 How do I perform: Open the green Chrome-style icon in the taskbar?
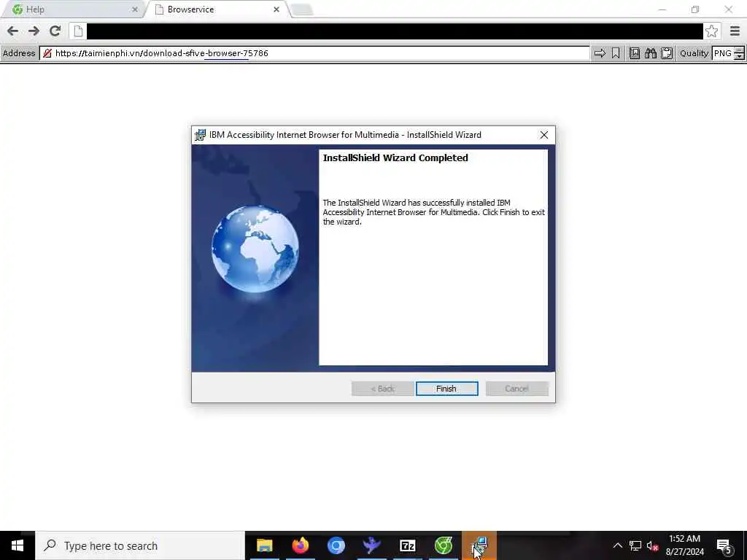pos(443,545)
